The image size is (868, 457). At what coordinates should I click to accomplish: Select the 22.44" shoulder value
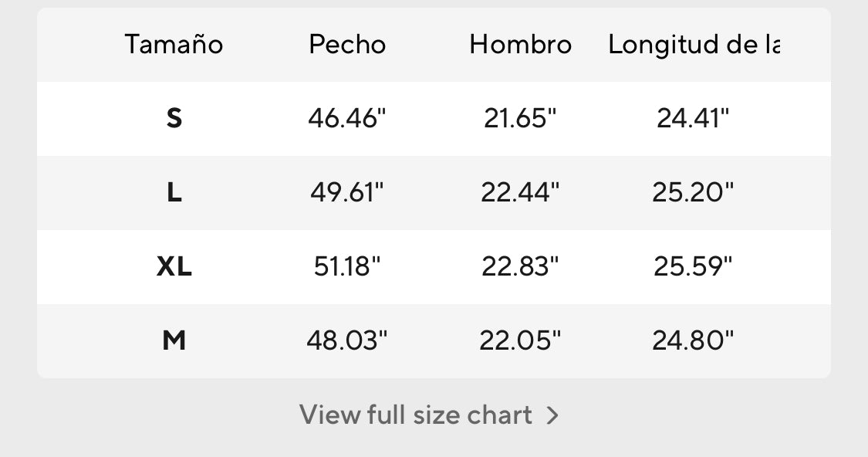(520, 193)
